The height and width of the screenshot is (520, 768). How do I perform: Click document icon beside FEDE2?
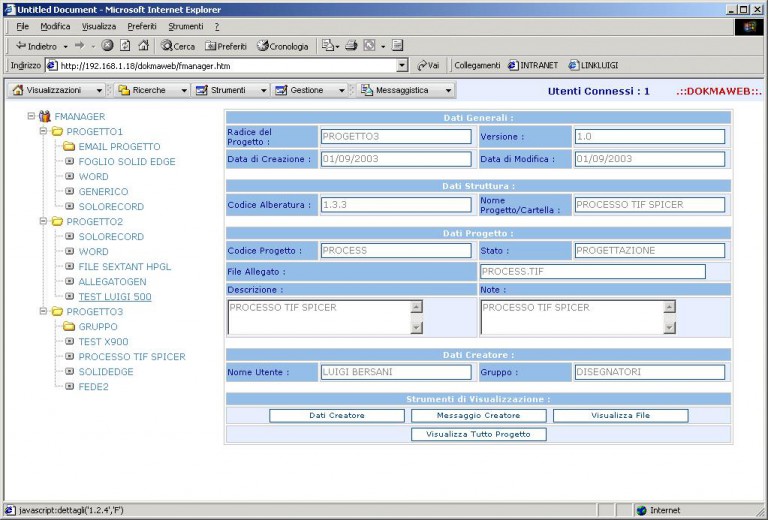coord(70,386)
